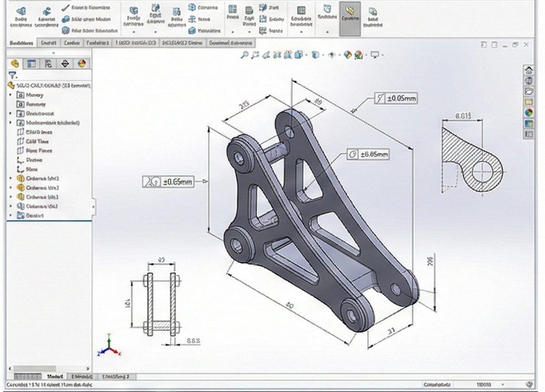Open dropdown arrow beside Display Style icon

click(x=323, y=55)
